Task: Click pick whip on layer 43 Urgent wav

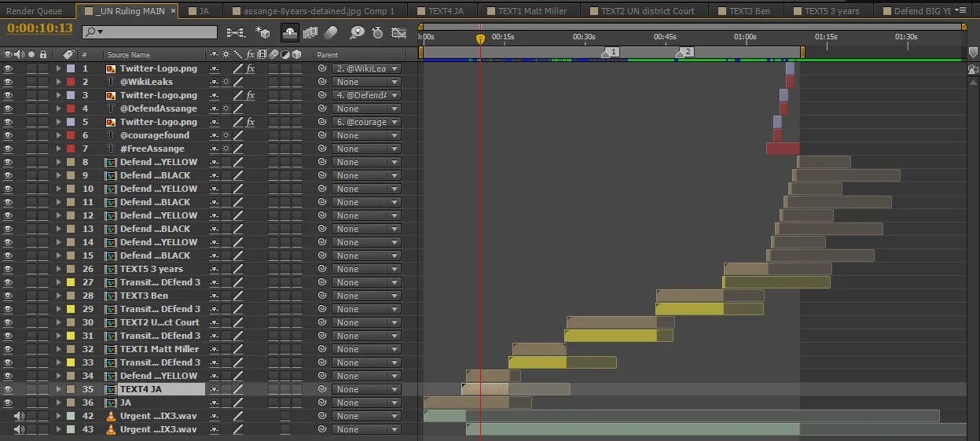Action: click(x=322, y=429)
